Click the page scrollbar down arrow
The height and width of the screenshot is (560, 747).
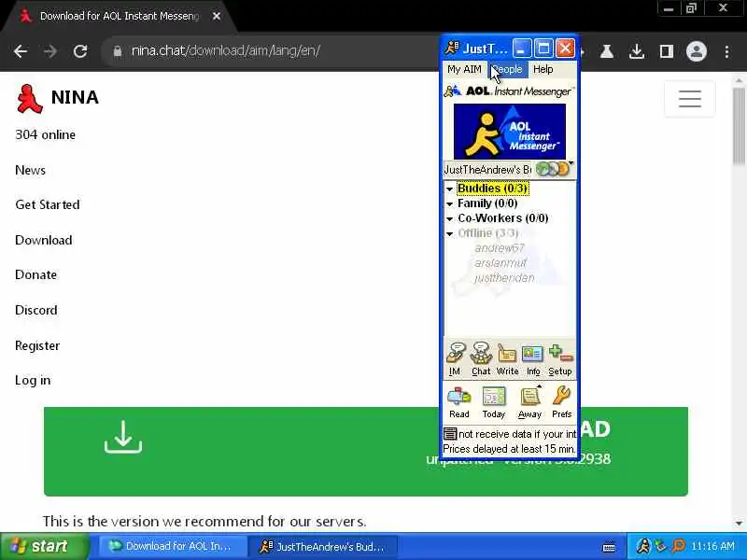(x=740, y=523)
